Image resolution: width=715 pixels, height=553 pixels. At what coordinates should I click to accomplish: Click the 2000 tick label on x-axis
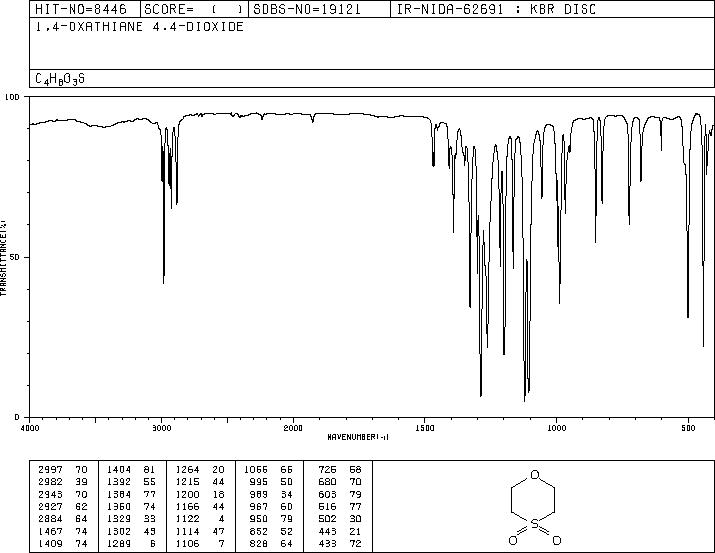click(293, 428)
